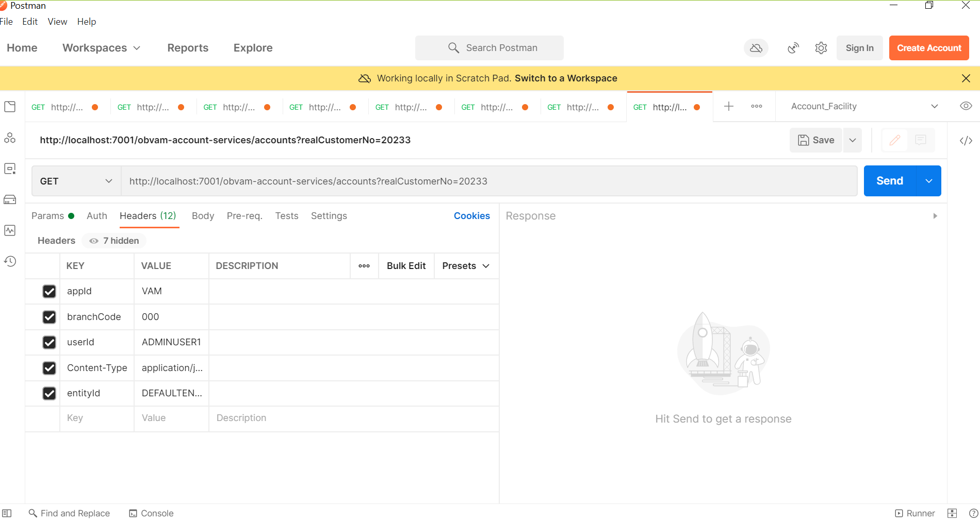
Task: Open the Environments sidebar icon
Action: pos(10,169)
